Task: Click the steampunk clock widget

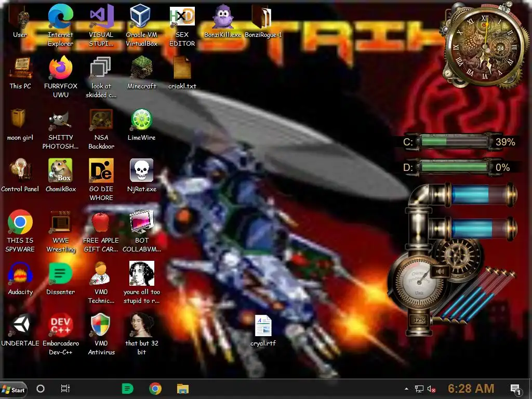Action: 485,46
